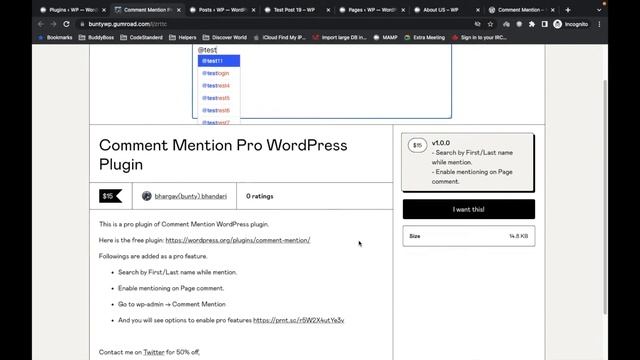This screenshot has width=640, height=360.
Task: Toggle the browser side panel icon
Action: tap(544, 24)
